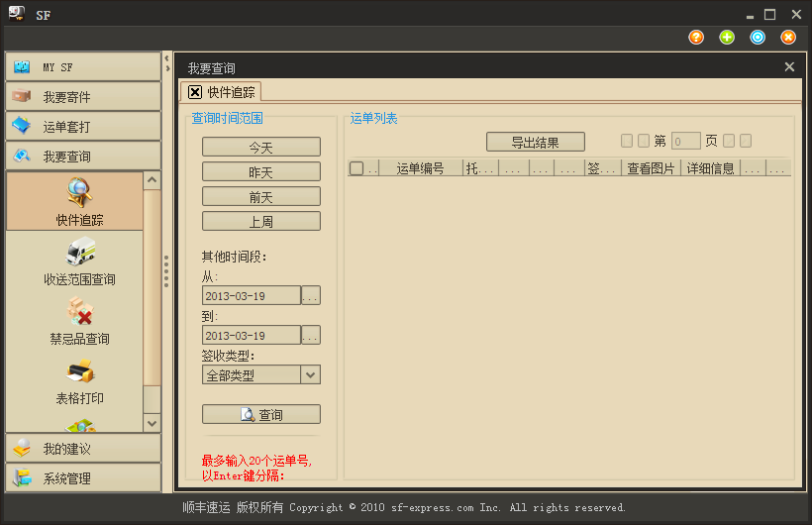The height and width of the screenshot is (525, 812).
Task: Close the 我要查询 panel
Action: tap(789, 66)
